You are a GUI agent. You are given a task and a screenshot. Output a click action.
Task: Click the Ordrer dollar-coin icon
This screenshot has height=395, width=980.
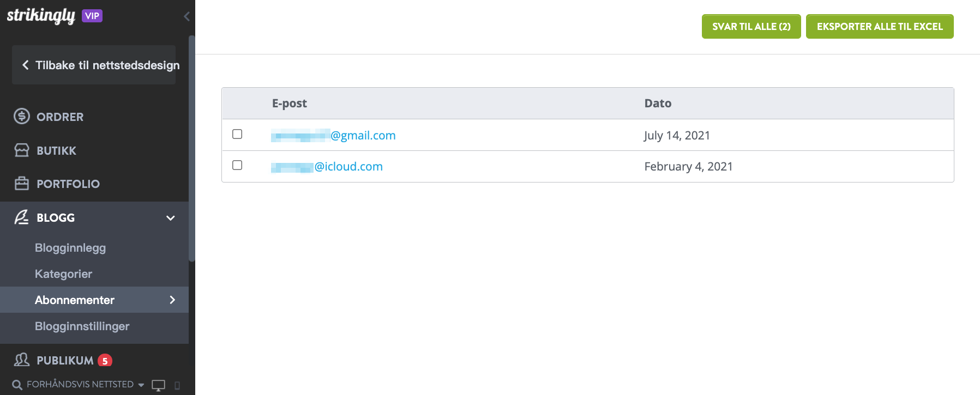coord(22,116)
